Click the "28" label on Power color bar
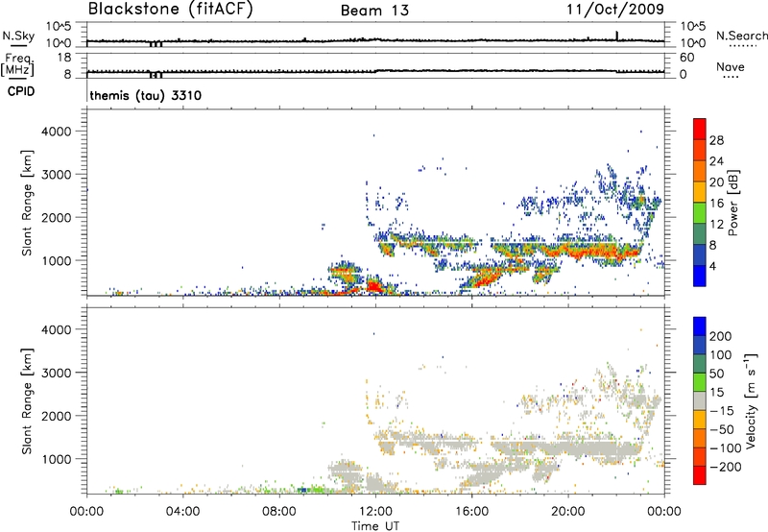This screenshot has width=768, height=532. click(716, 140)
